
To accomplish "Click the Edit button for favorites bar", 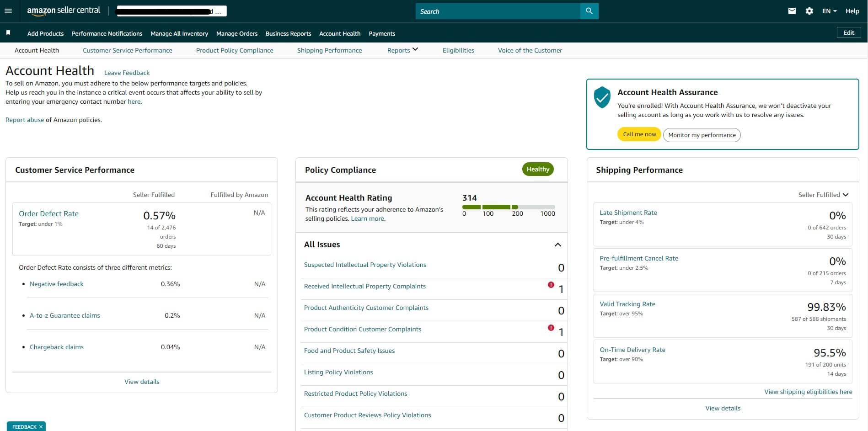I will click(x=849, y=32).
